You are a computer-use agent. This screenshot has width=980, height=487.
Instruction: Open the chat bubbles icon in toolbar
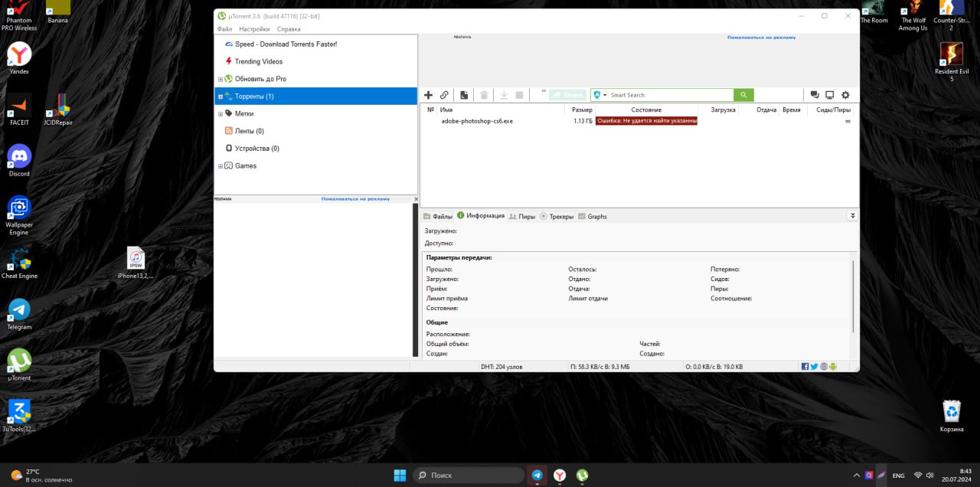pyautogui.click(x=815, y=95)
